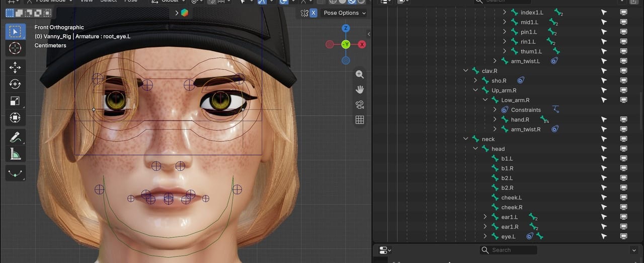The image size is (644, 263).
Task: Toggle camera view icon in viewport
Action: pyautogui.click(x=360, y=104)
